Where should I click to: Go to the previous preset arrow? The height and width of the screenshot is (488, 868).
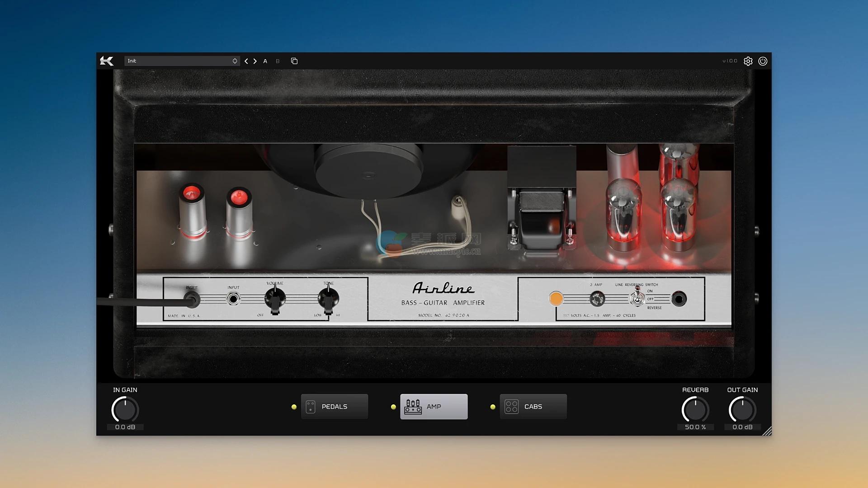point(246,61)
